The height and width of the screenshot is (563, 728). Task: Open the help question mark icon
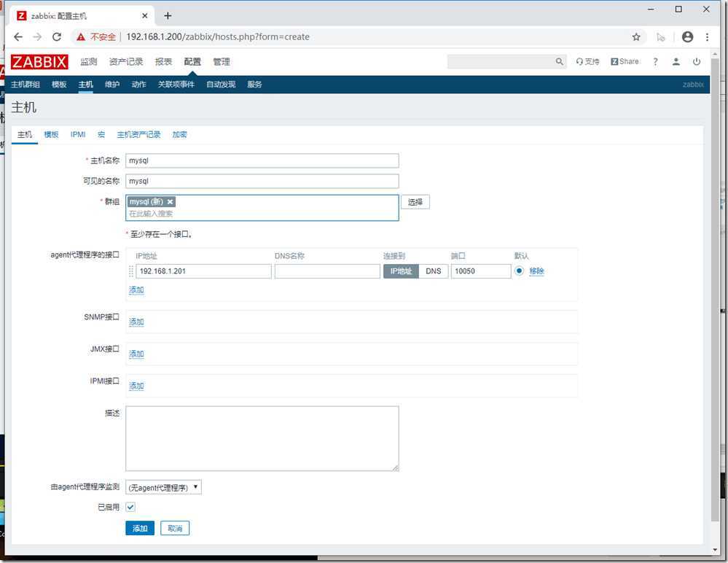pyautogui.click(x=655, y=62)
